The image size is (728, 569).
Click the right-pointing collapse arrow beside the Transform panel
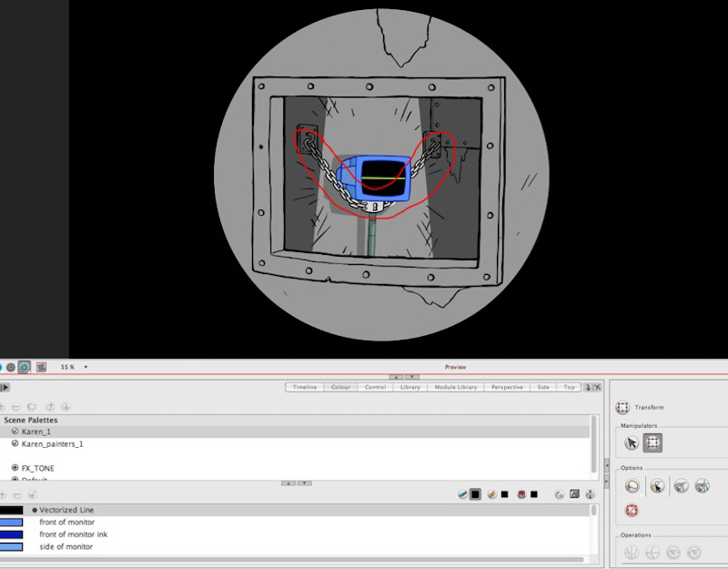click(x=606, y=481)
